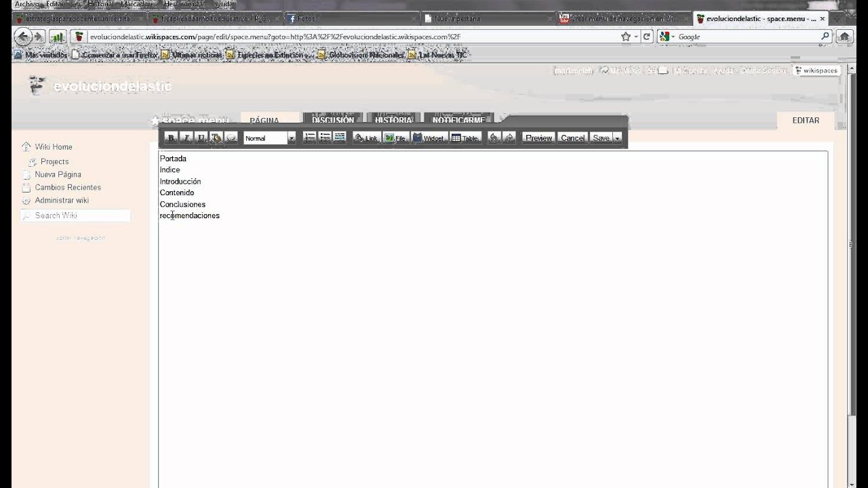Save the page edits

601,138
